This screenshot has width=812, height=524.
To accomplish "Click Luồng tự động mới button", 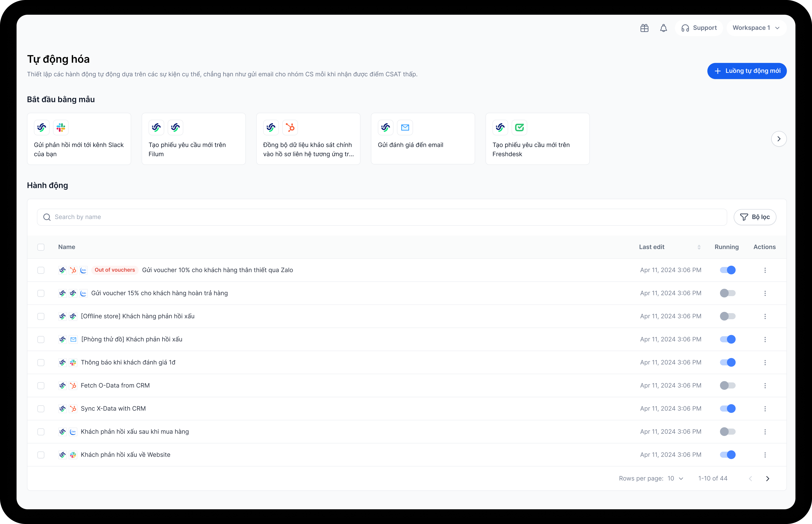I will coord(747,71).
